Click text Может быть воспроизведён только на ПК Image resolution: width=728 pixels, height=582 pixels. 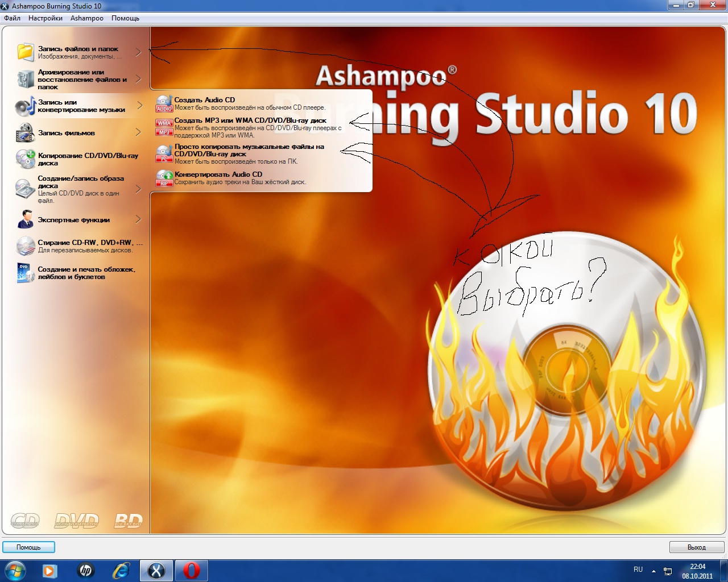pyautogui.click(x=236, y=161)
